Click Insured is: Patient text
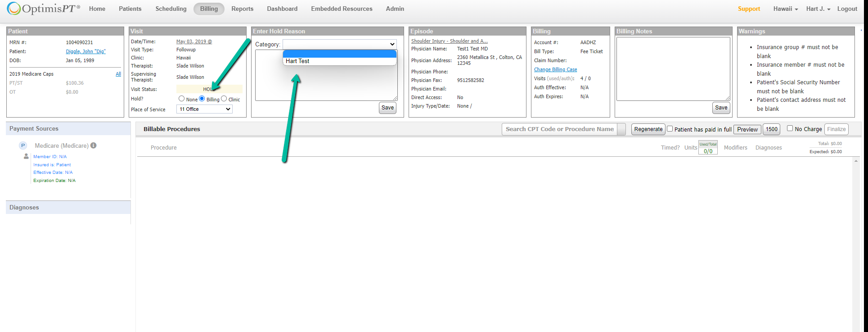This screenshot has height=332, width=868. 52,165
